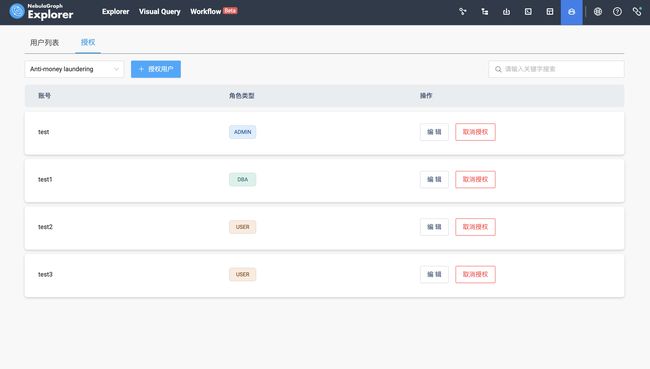Open the data import icon

(507, 12)
